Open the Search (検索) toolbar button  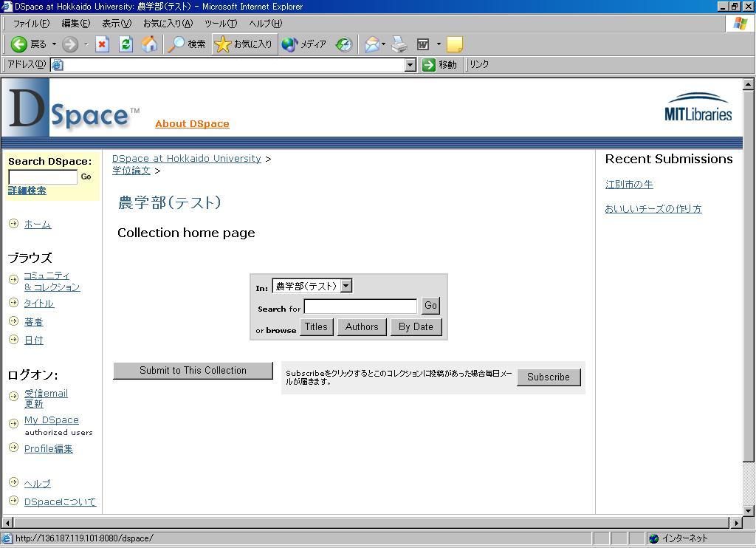[187, 44]
